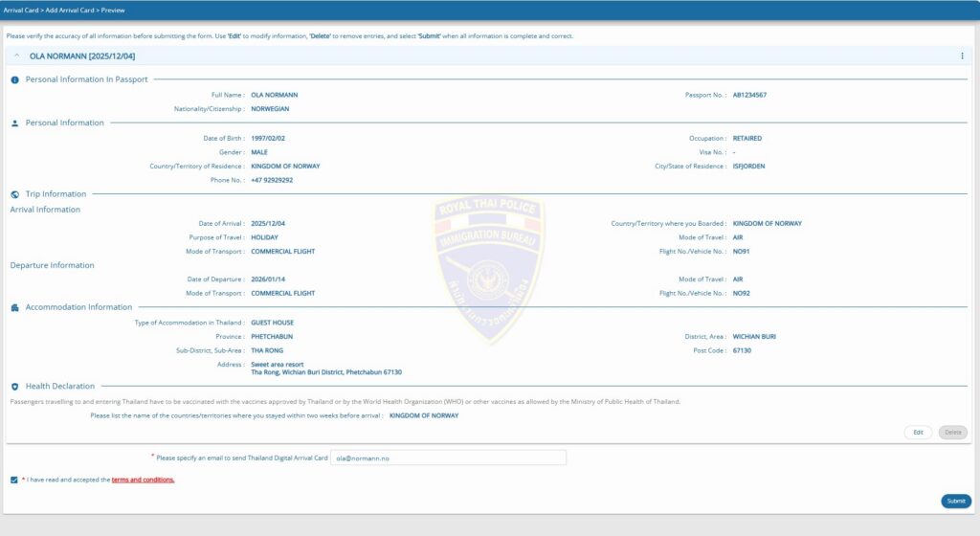
Task: Click the Sweet area resort address text
Action: click(x=278, y=365)
